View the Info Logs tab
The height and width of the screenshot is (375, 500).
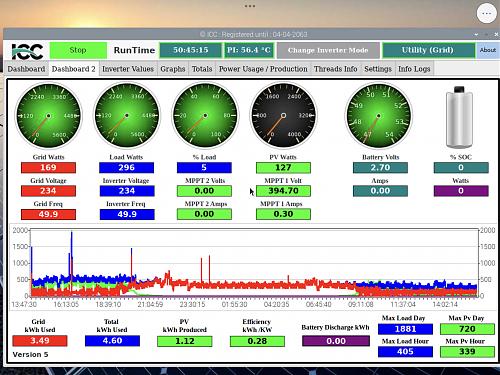[414, 69]
